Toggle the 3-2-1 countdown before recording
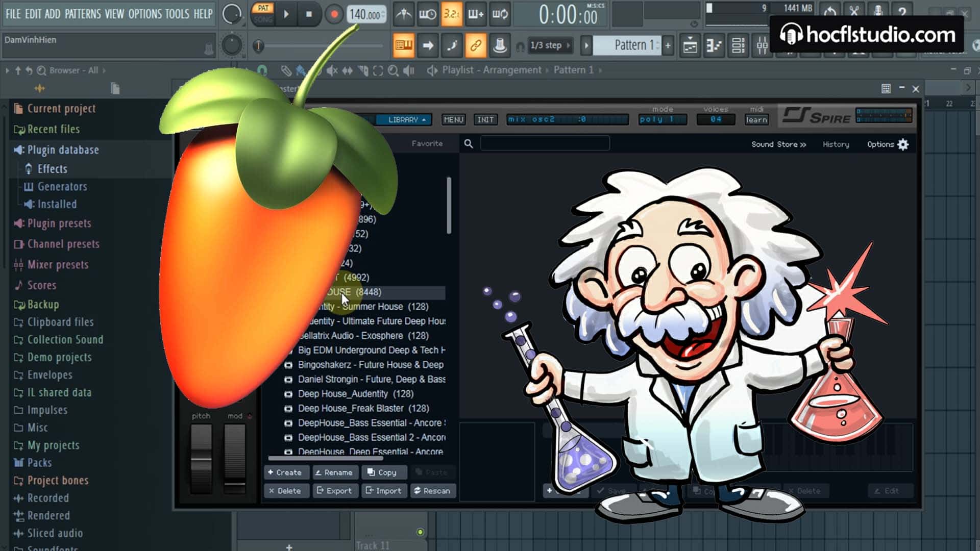The image size is (980, 551). pyautogui.click(x=452, y=14)
